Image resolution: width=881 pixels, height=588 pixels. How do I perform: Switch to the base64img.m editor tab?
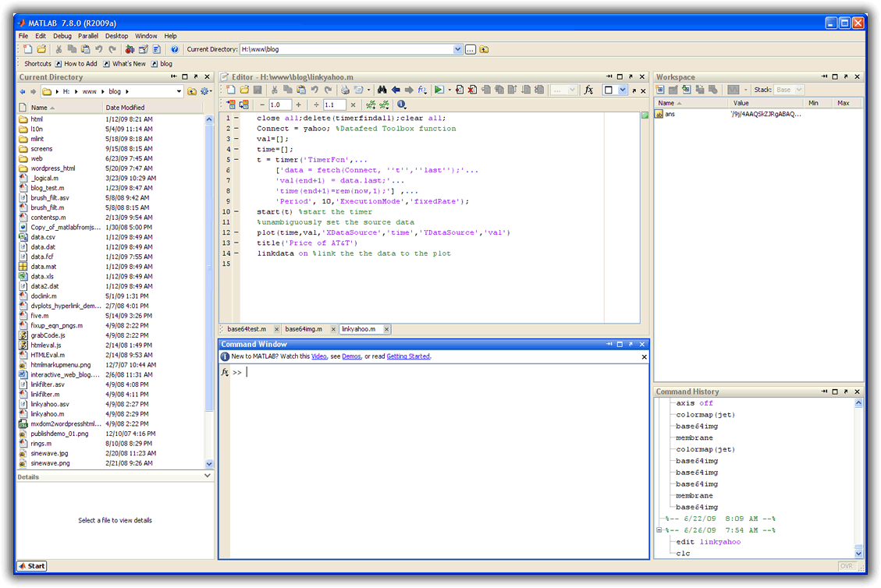click(x=303, y=329)
